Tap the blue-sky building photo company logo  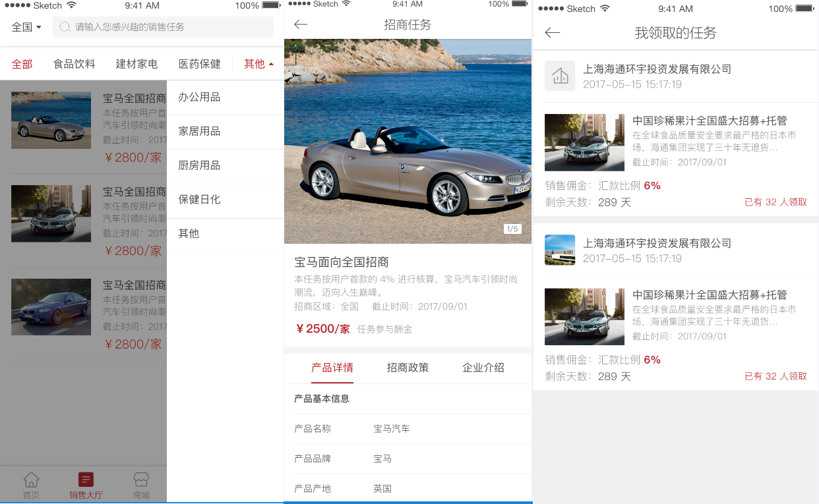560,250
